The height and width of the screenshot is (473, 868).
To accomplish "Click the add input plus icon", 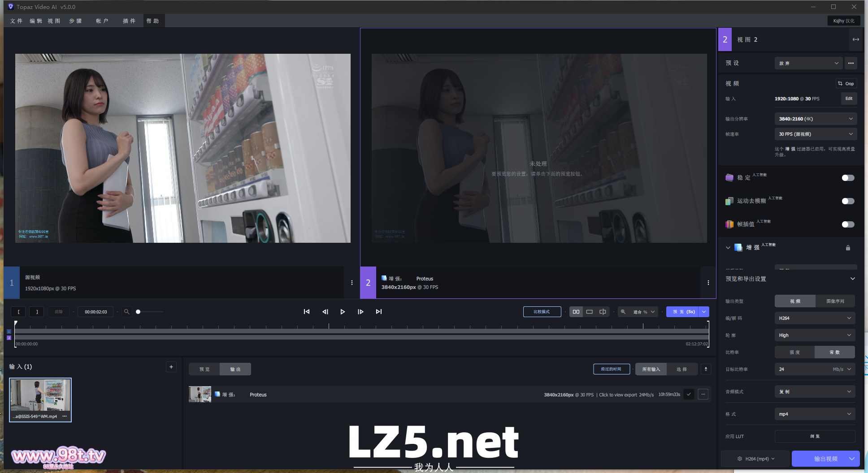I will pos(171,367).
